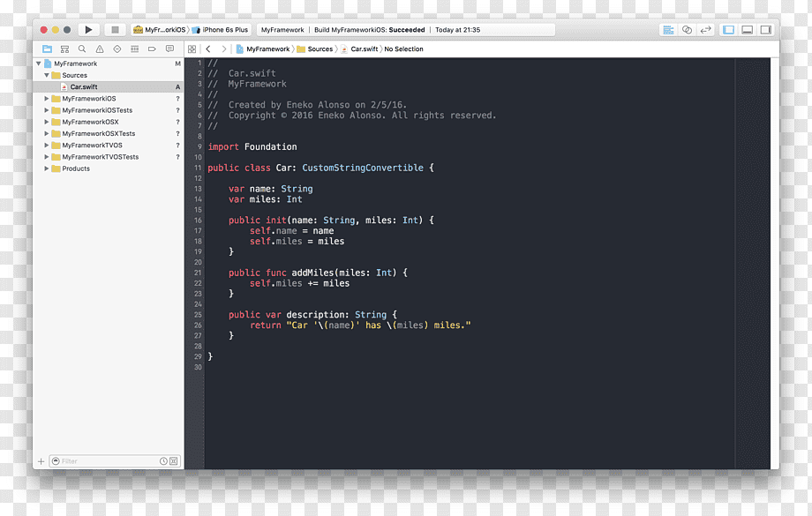Expand the MyFrameworkTVOS group

click(x=47, y=145)
